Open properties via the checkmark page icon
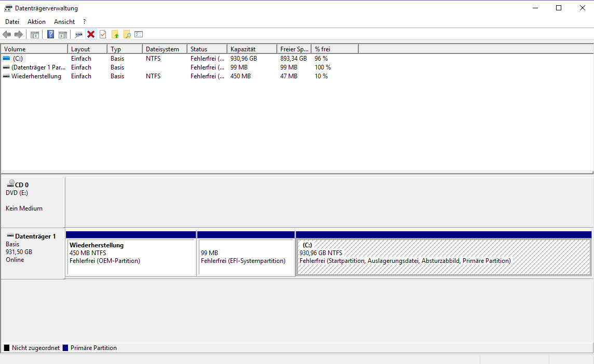This screenshot has width=594, height=364. click(103, 34)
